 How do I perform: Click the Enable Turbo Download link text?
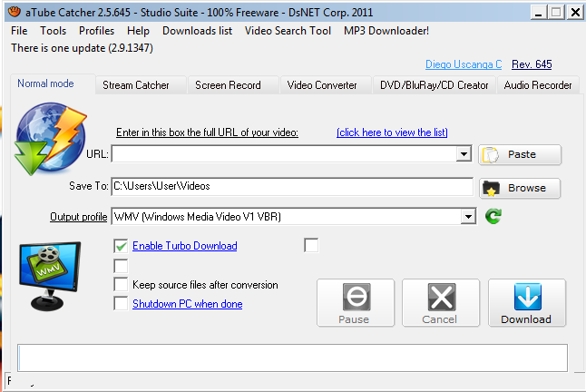(185, 246)
